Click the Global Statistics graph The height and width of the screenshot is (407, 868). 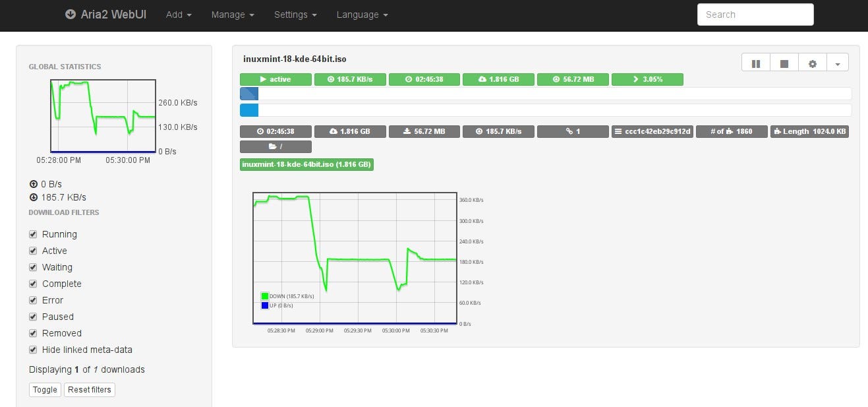(x=103, y=116)
